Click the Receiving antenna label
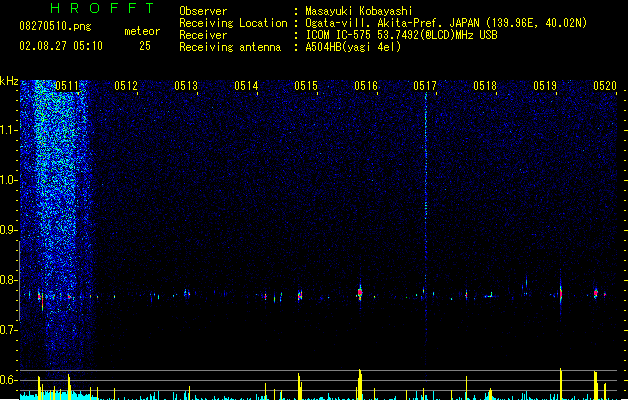 pyautogui.click(x=230, y=47)
